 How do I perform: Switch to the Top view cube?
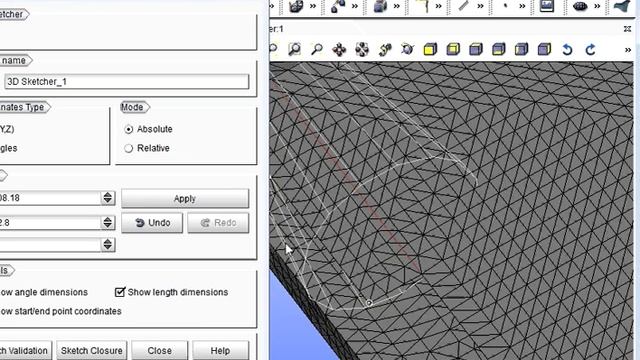(476, 50)
